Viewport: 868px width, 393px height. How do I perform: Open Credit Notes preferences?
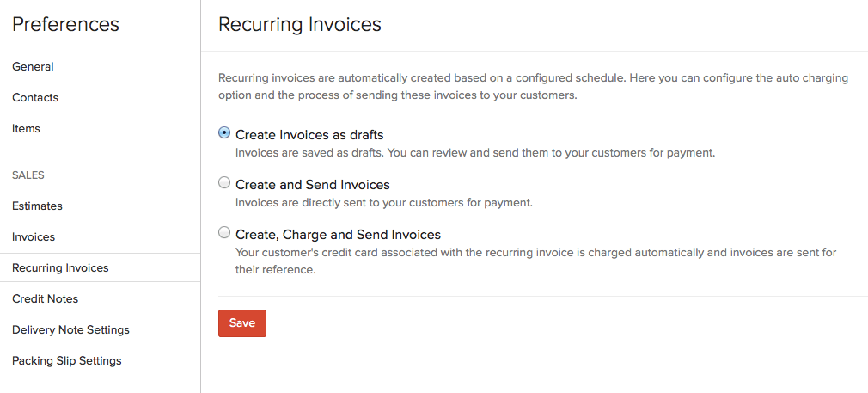click(x=45, y=298)
